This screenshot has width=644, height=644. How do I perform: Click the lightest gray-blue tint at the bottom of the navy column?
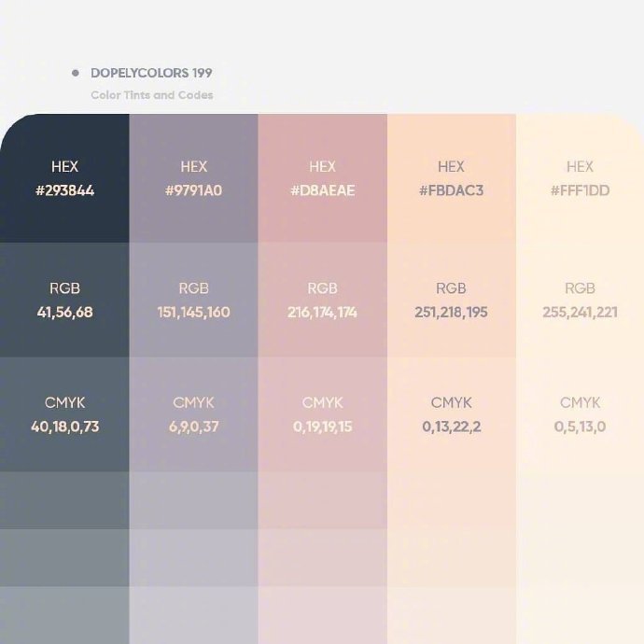[64, 615]
